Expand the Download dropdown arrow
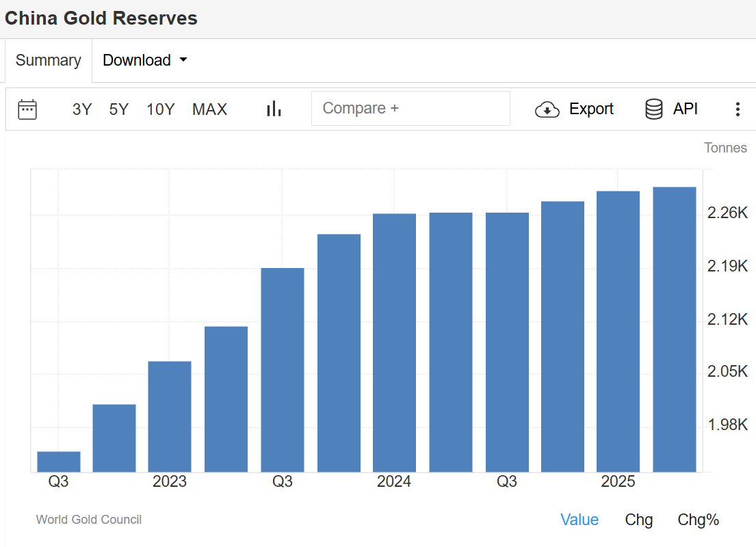Viewport: 756px width, 547px height. 183,60
